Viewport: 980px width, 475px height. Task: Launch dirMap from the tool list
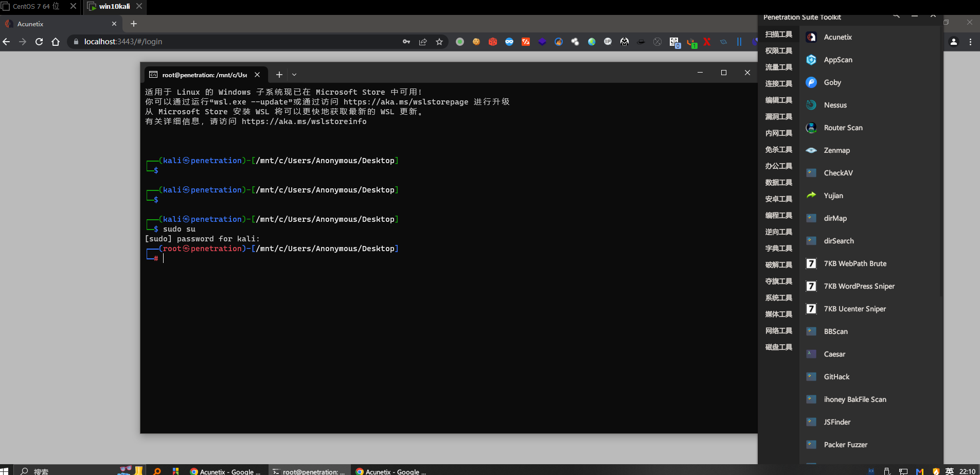[834, 218]
